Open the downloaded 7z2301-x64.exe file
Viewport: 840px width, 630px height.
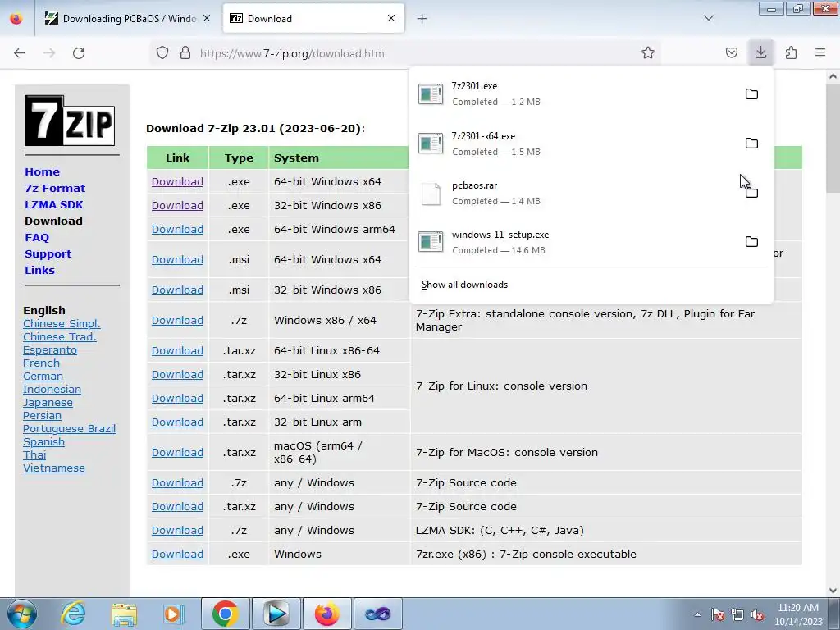click(x=576, y=144)
